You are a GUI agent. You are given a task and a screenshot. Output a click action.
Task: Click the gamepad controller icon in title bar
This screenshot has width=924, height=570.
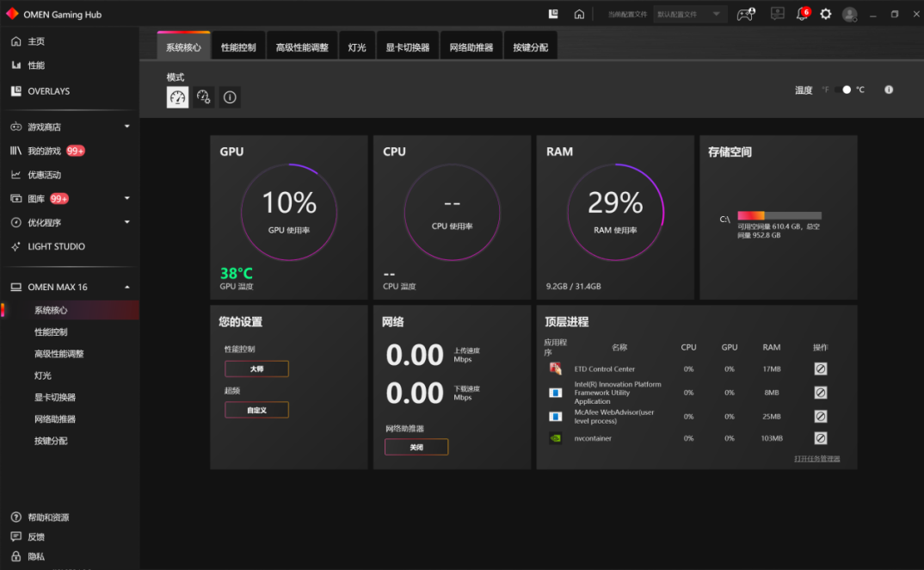point(746,14)
